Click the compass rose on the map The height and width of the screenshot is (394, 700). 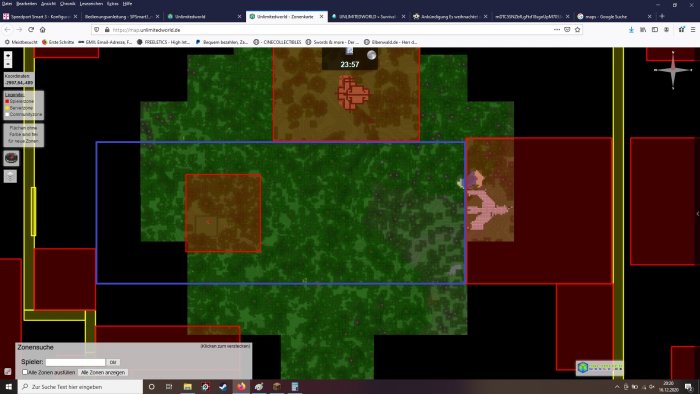pos(673,70)
